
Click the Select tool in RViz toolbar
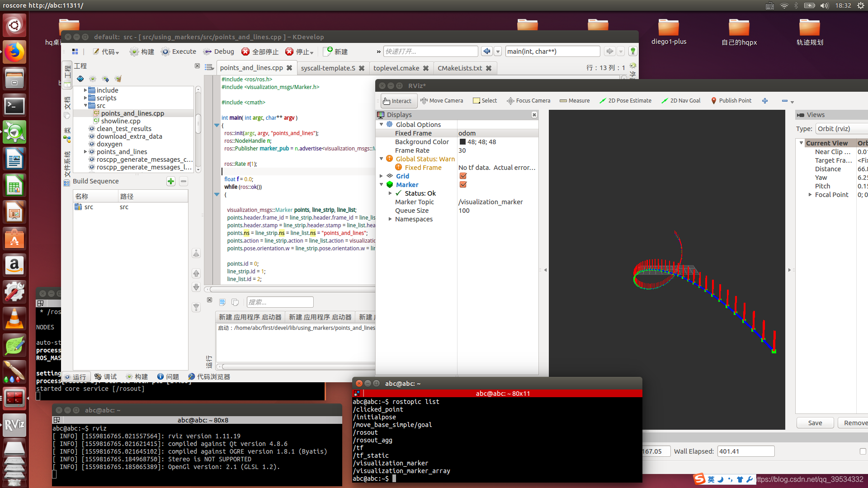click(483, 100)
